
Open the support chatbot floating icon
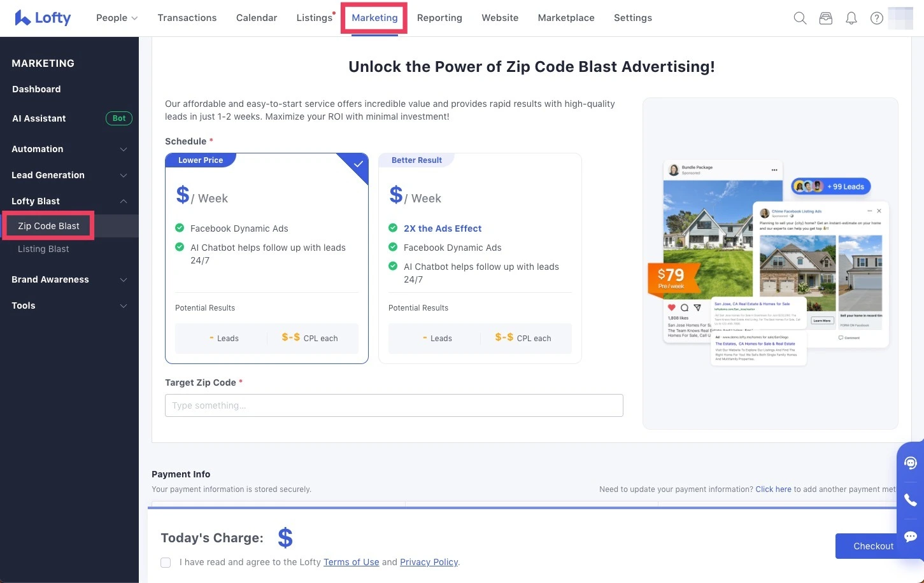[x=911, y=463]
